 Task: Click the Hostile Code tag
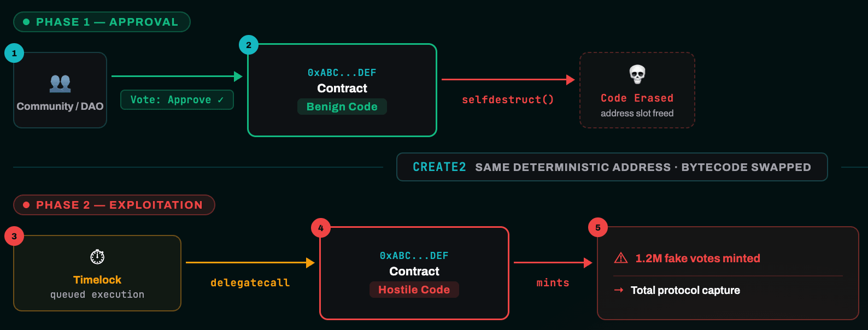(414, 290)
